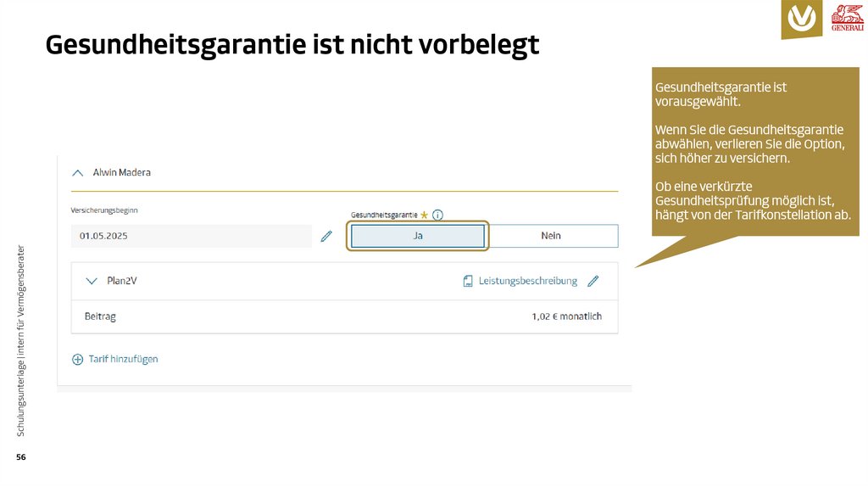Click the callout text Gesundheitsgarantie ist vorausgewählt
The height and width of the screenshot is (487, 868).
point(721,94)
